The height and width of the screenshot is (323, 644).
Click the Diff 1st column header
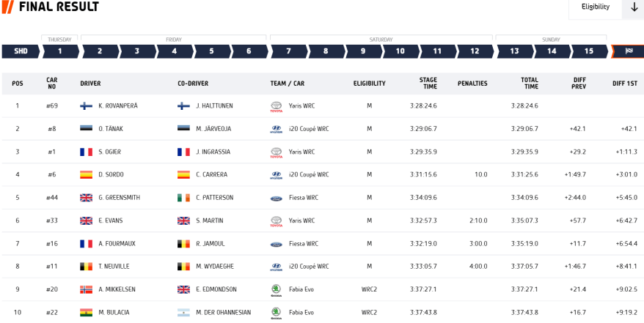[624, 83]
